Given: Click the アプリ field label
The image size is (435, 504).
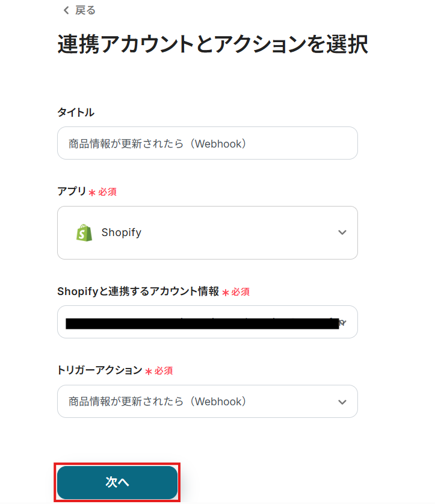Looking at the screenshot, I should (x=72, y=191).
